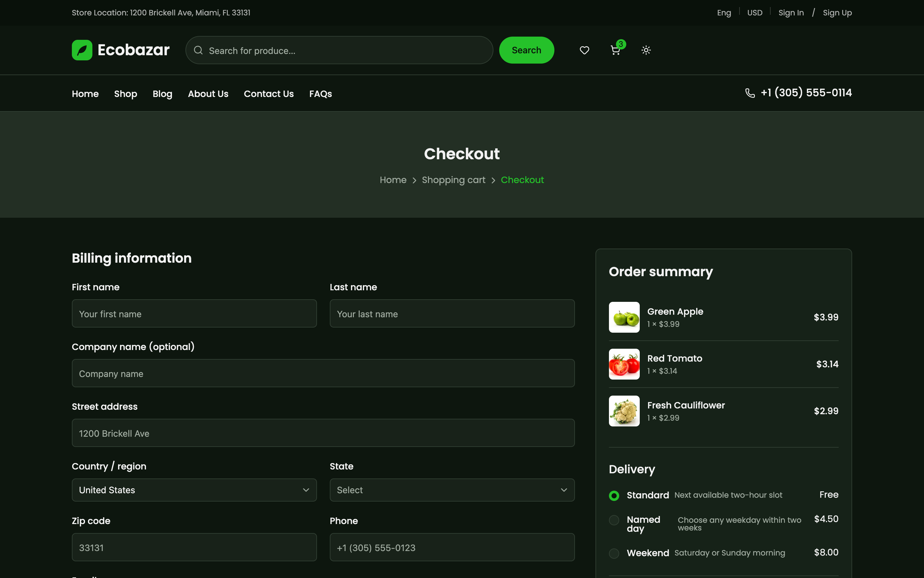This screenshot has width=924, height=578.
Task: Click the Sign Up link
Action: (x=837, y=13)
